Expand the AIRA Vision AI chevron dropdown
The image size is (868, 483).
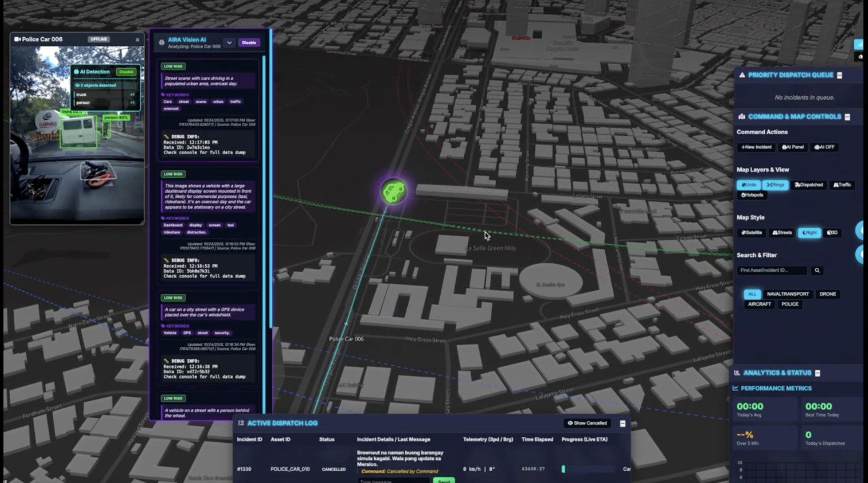coord(229,42)
